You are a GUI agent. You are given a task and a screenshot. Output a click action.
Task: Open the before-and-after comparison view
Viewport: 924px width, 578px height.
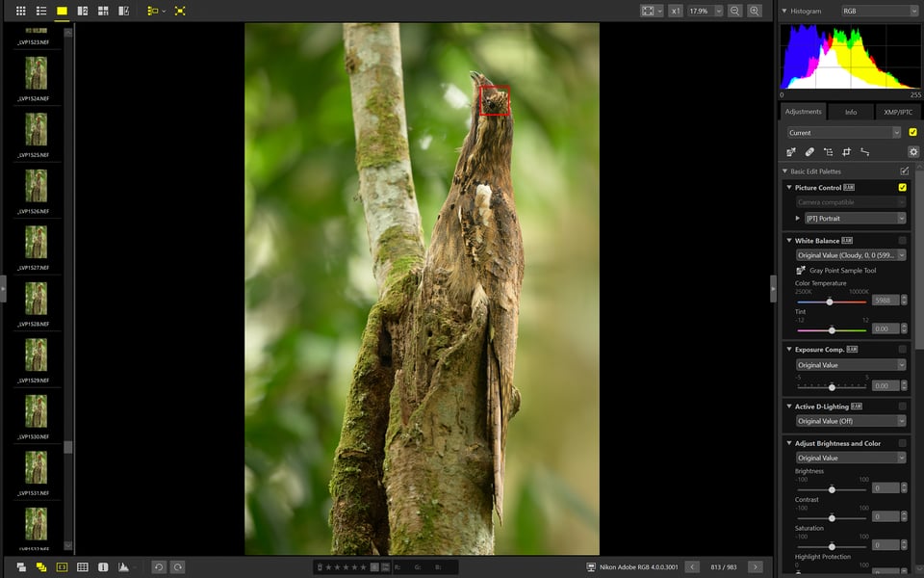tap(124, 11)
